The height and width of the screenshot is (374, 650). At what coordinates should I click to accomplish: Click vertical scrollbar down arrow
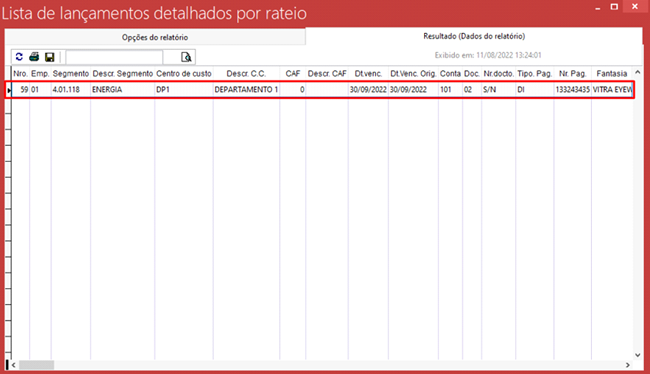click(638, 355)
